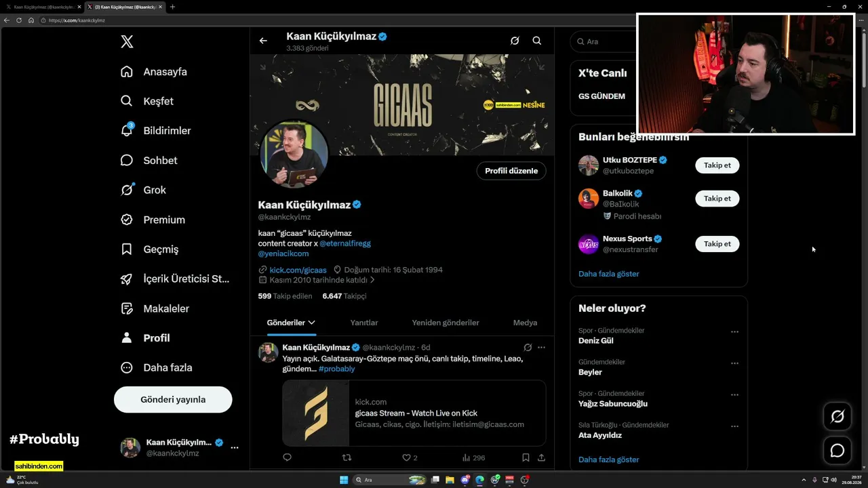Switch to the Yeniden gönderiler tab

(446, 323)
